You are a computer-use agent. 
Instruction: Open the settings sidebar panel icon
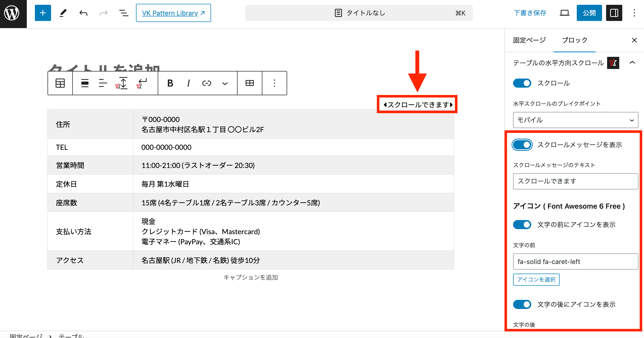click(614, 13)
